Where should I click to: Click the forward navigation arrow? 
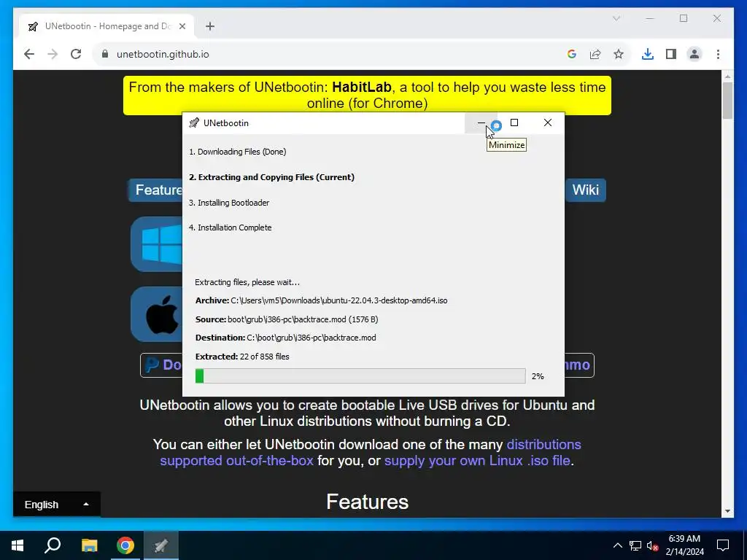point(53,54)
